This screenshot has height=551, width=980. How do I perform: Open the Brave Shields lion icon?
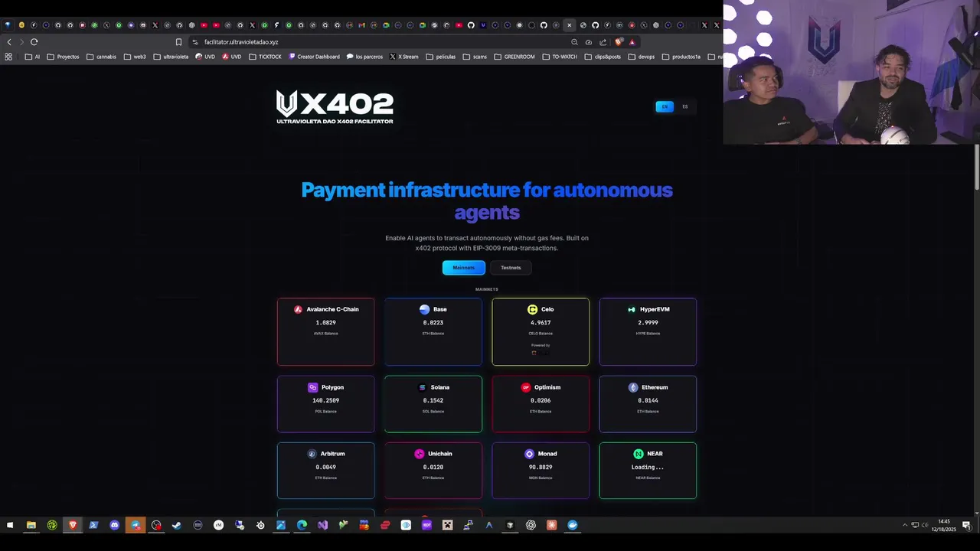click(x=619, y=42)
